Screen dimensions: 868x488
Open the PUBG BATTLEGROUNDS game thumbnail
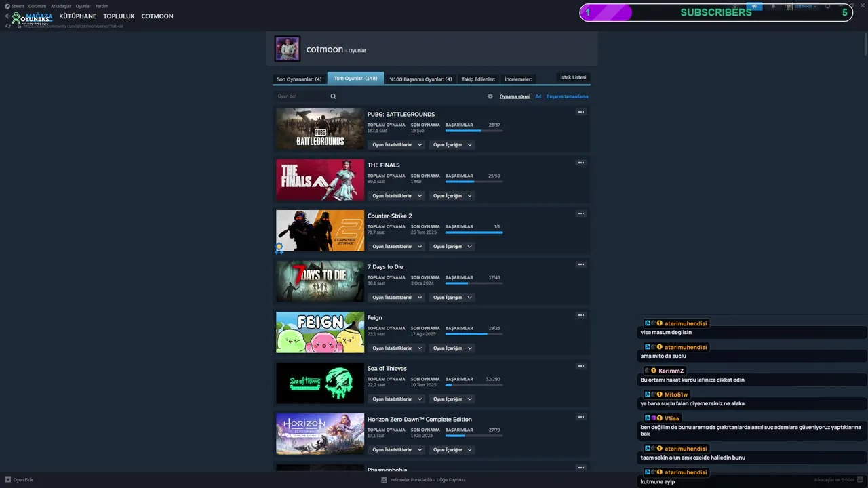[x=320, y=129]
